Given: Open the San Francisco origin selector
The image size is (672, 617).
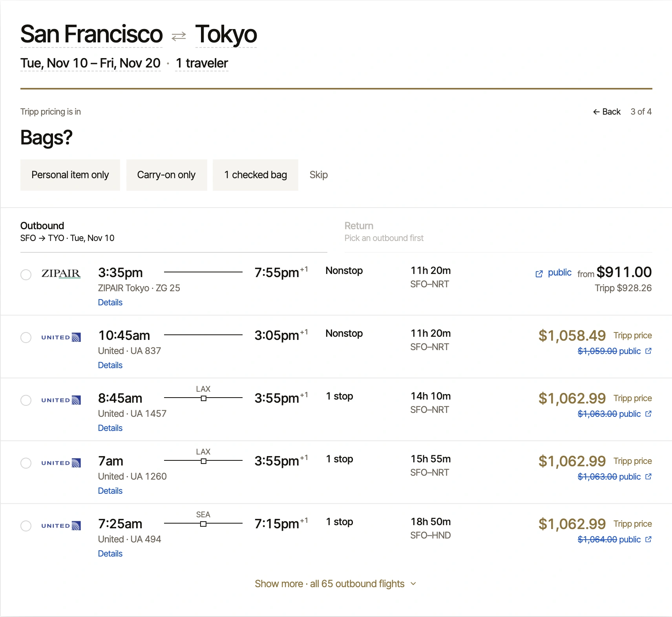Looking at the screenshot, I should (91, 35).
